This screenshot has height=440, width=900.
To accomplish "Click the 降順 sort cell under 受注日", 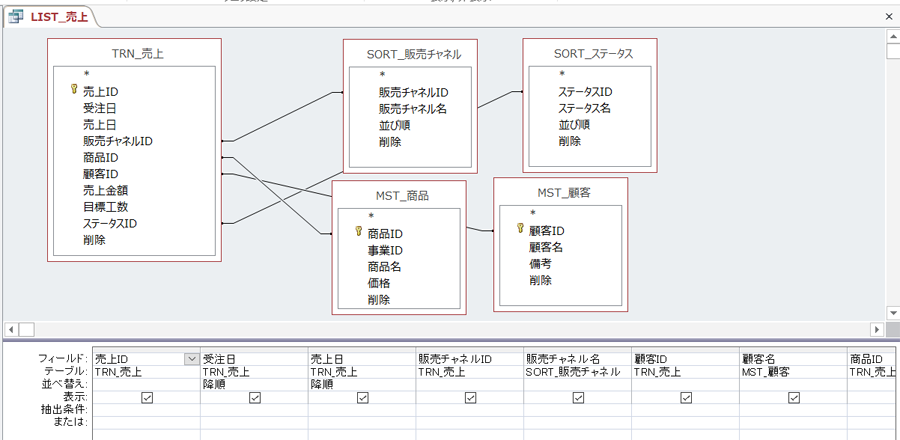I will point(254,384).
